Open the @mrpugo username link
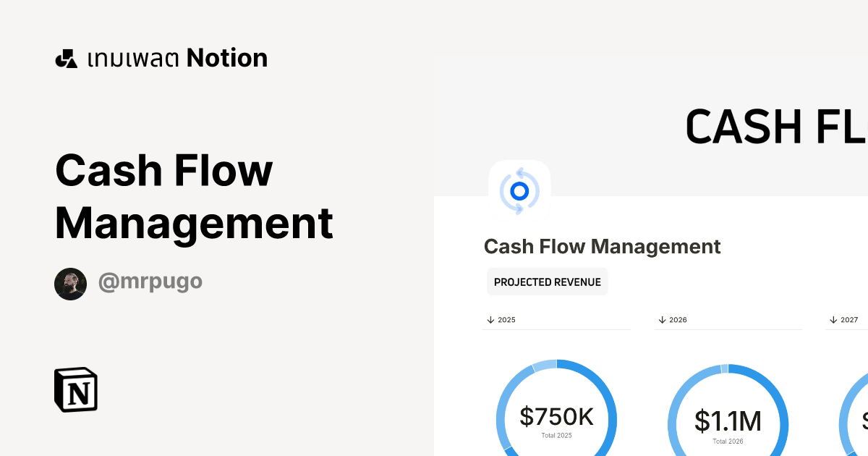 point(150,283)
